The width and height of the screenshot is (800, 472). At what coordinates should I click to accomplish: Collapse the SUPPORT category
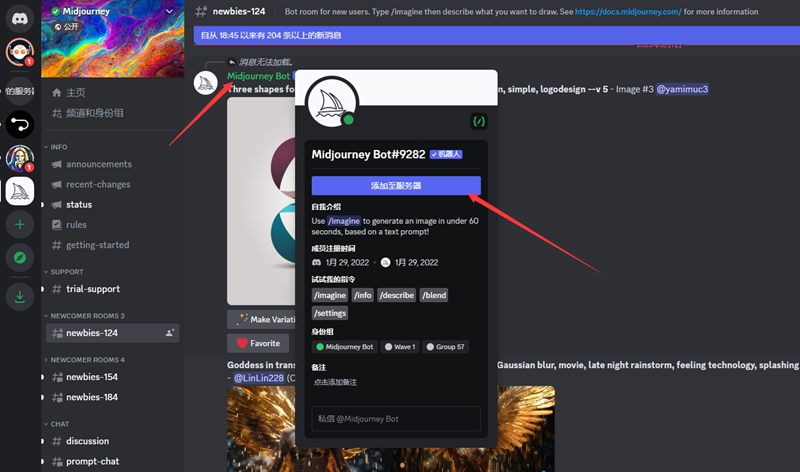point(64,272)
